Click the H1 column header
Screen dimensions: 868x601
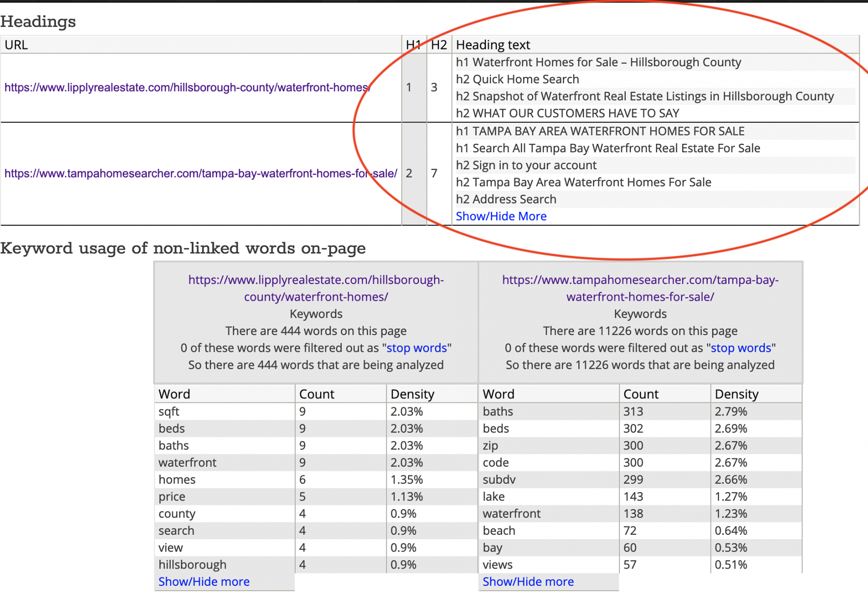click(414, 45)
